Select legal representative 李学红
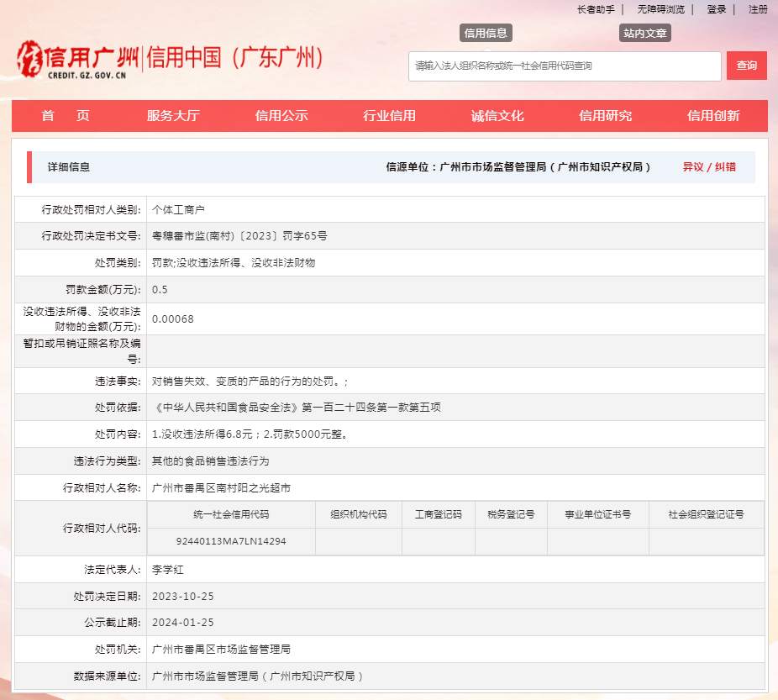This screenshot has width=778, height=700. pyautogui.click(x=168, y=570)
